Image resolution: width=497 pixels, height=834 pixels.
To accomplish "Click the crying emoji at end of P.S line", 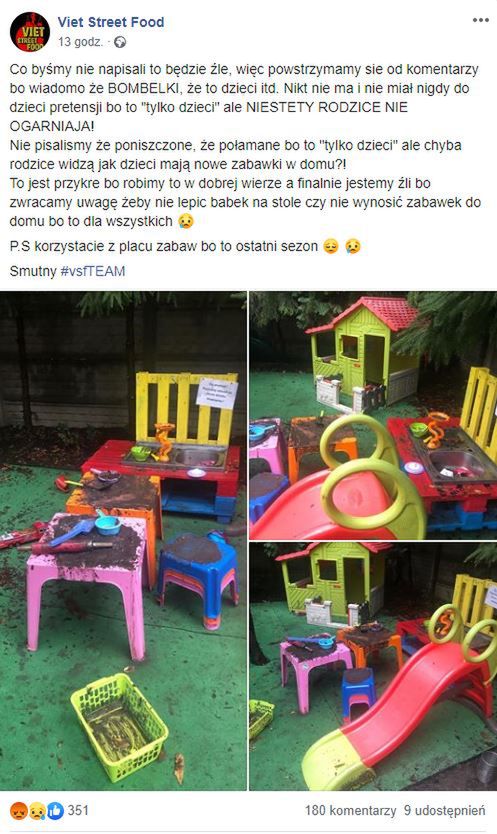I will [352, 246].
